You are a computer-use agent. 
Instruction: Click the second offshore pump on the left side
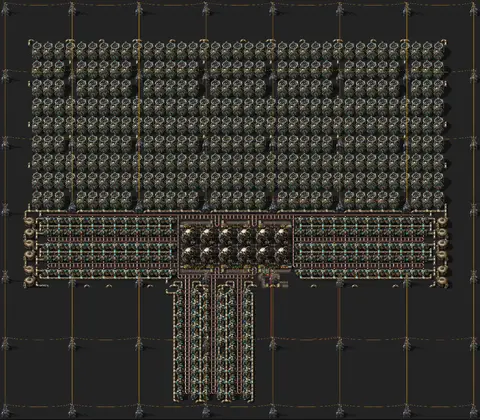click(x=29, y=232)
